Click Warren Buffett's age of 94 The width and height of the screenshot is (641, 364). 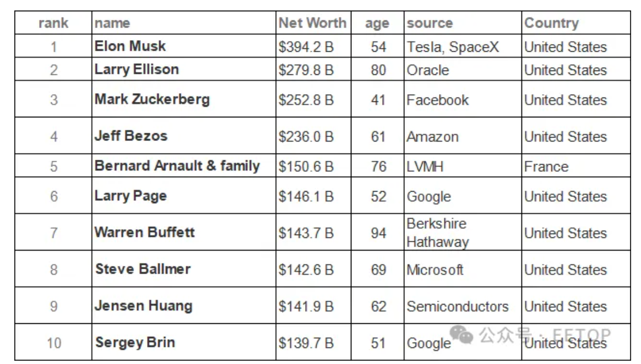coord(378,233)
